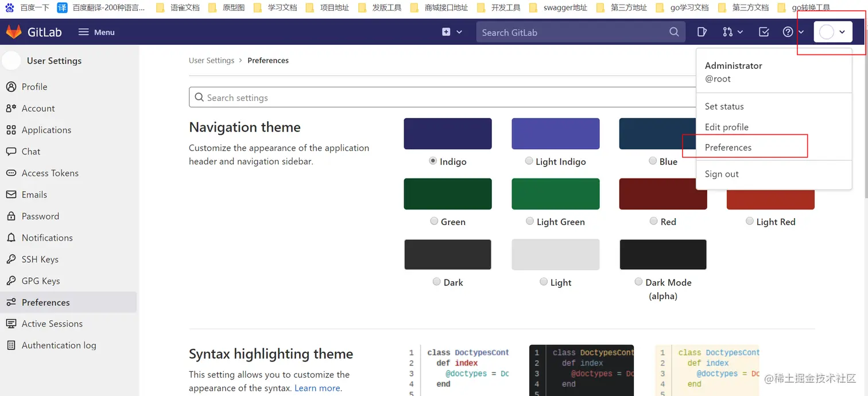Open the 项目地址 bookmark folder
Viewport: 868px width, 396px height.
(x=327, y=7)
